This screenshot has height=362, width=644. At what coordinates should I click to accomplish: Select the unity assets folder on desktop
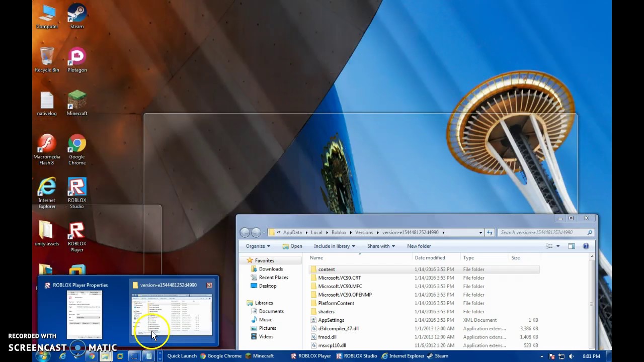[47, 233]
